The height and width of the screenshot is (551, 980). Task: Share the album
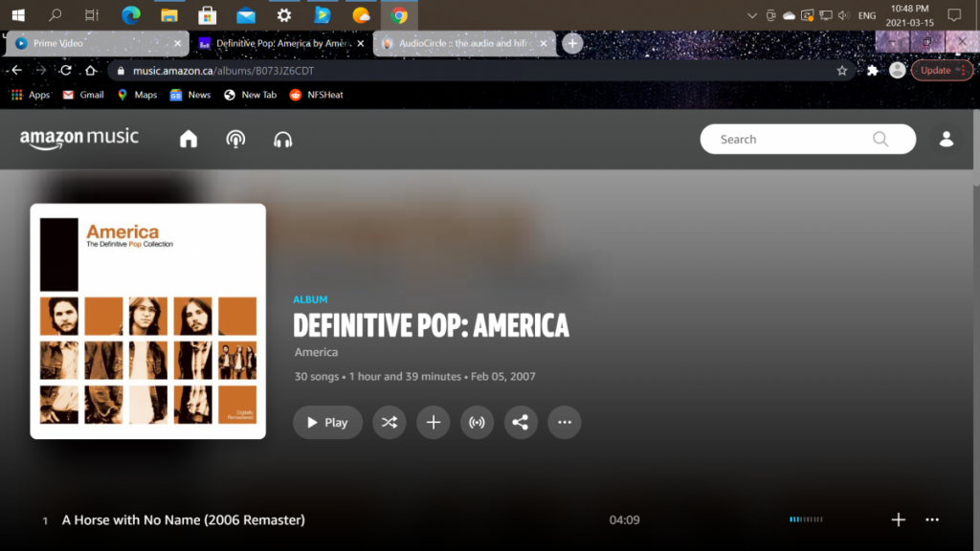(x=521, y=422)
